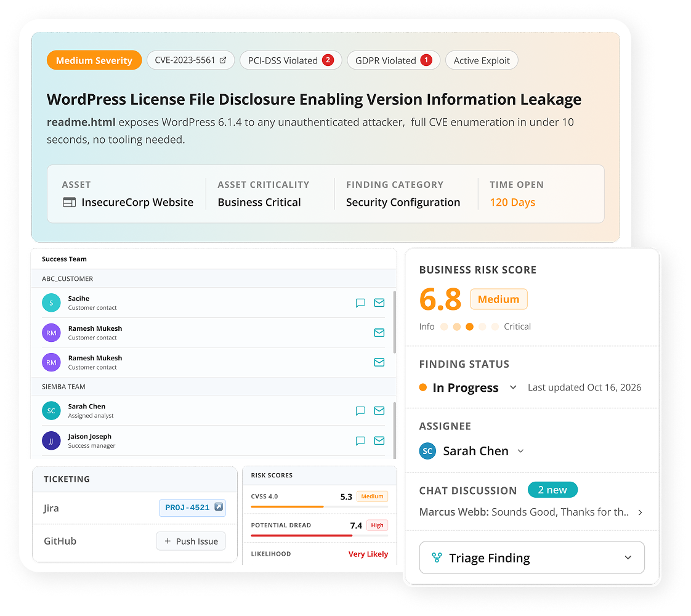
Task: Click the Medium risk score badge
Action: (x=499, y=299)
